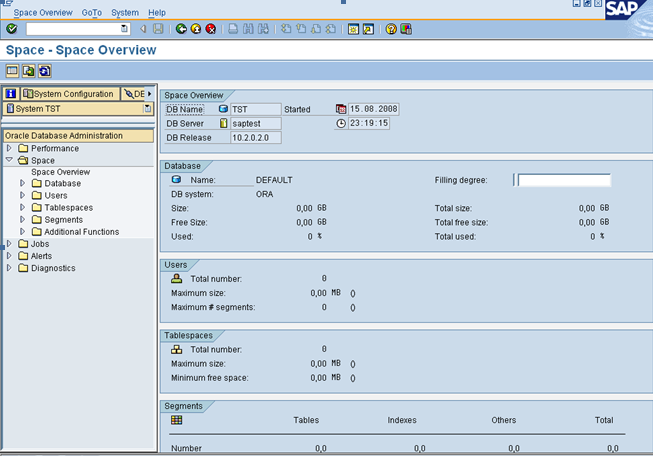Image resolution: width=653 pixels, height=456 pixels.
Task: Click the Oracle Database Administration header
Action: (x=78, y=136)
